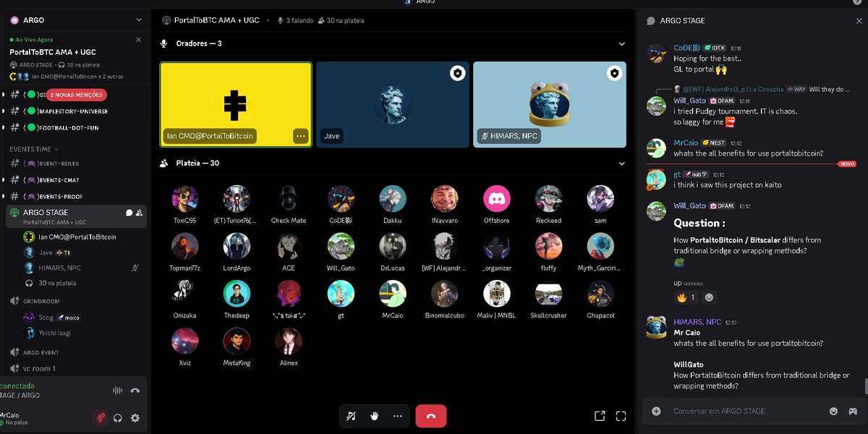This screenshot has height=434, width=868.
Task: Open the emoji picker in chat box
Action: pos(833,411)
